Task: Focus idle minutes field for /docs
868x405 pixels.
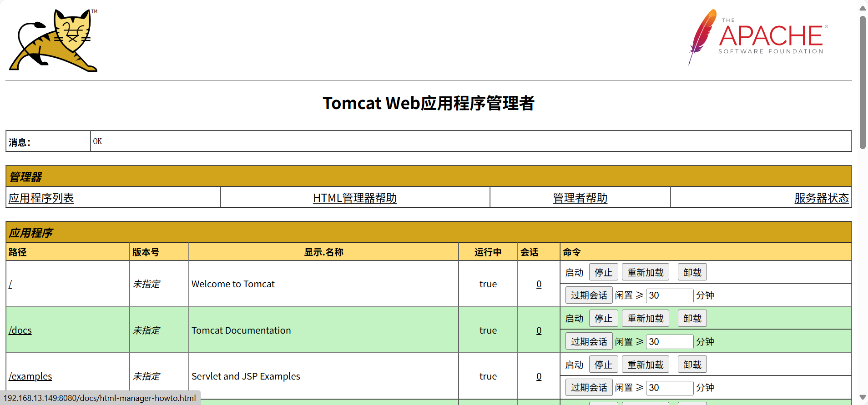Action: click(x=670, y=342)
